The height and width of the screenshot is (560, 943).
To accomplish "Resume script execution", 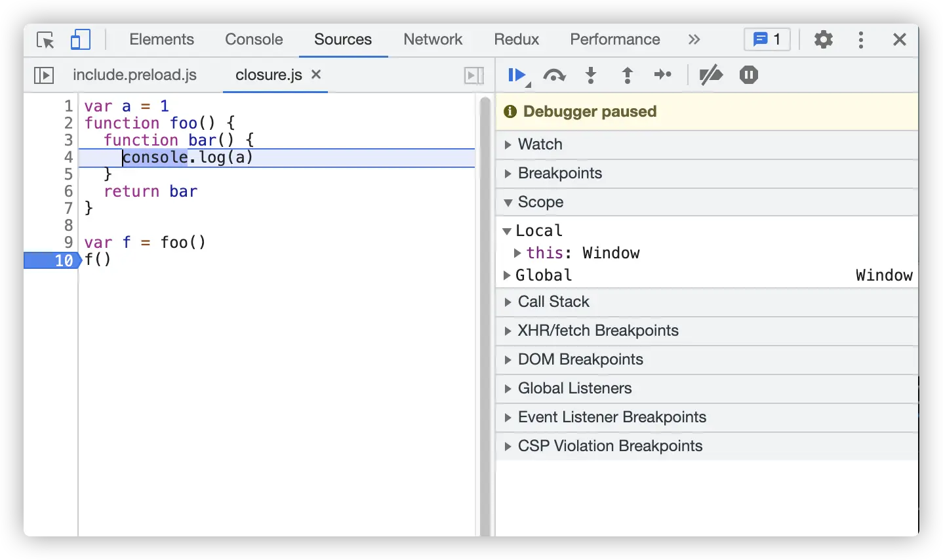I will pos(517,75).
